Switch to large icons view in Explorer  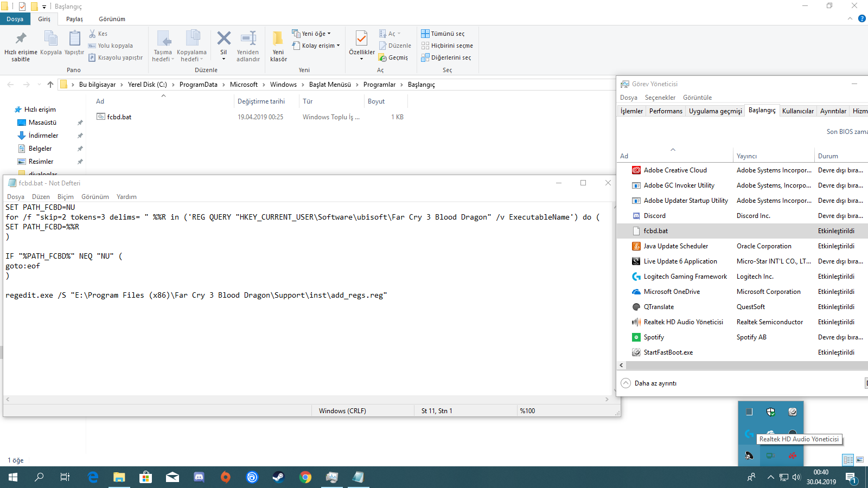[x=860, y=460]
